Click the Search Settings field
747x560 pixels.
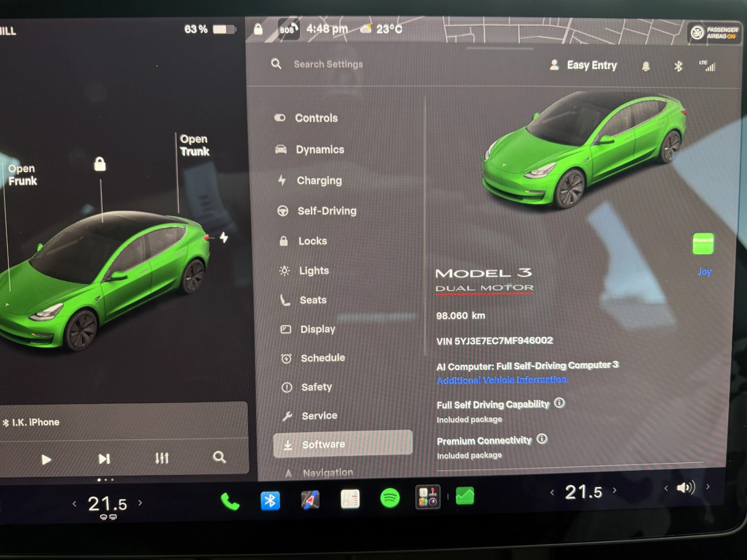(328, 64)
